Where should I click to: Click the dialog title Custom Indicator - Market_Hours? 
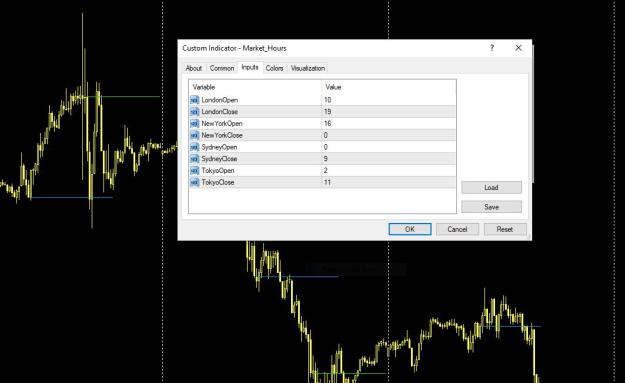(x=234, y=48)
